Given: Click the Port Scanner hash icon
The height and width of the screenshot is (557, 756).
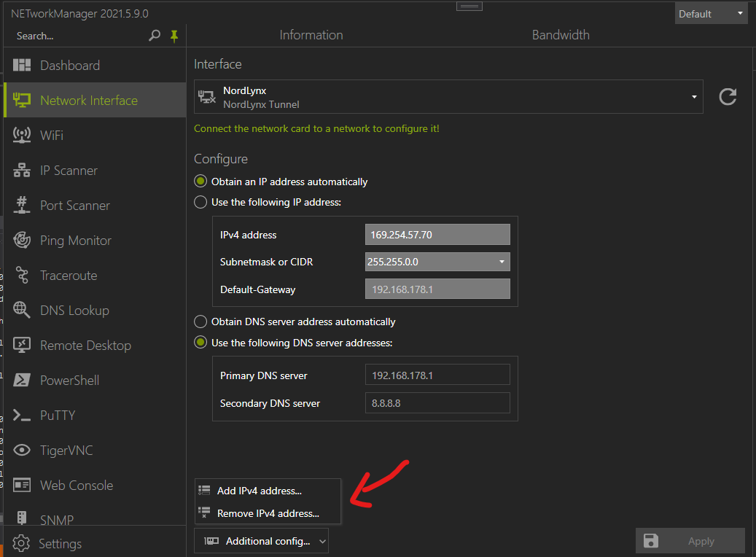Looking at the screenshot, I should [x=22, y=205].
